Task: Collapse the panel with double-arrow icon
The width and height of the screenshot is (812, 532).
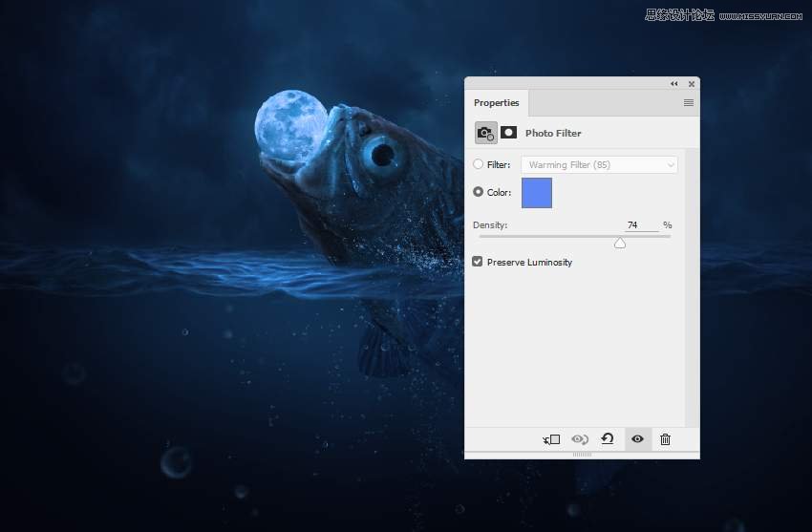Action: point(674,84)
